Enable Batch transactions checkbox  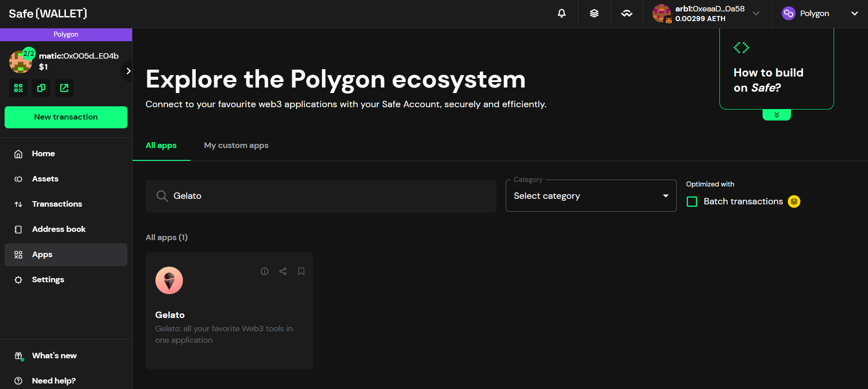pyautogui.click(x=692, y=202)
